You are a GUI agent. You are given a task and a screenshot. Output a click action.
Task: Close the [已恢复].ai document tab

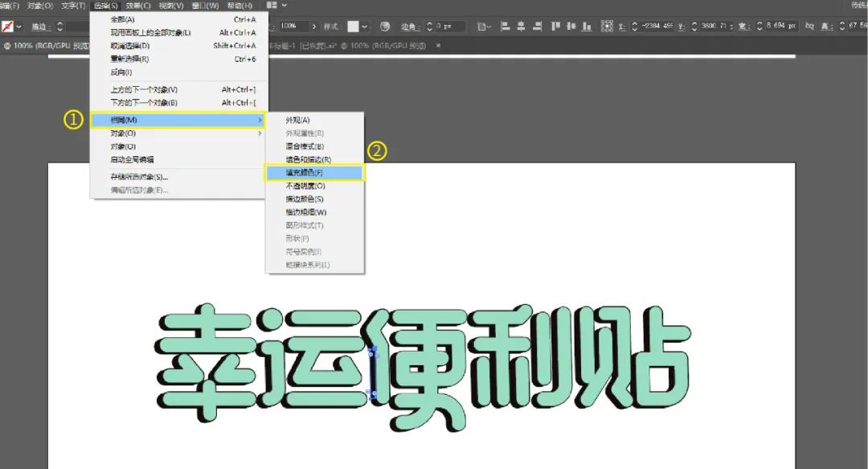(x=438, y=46)
